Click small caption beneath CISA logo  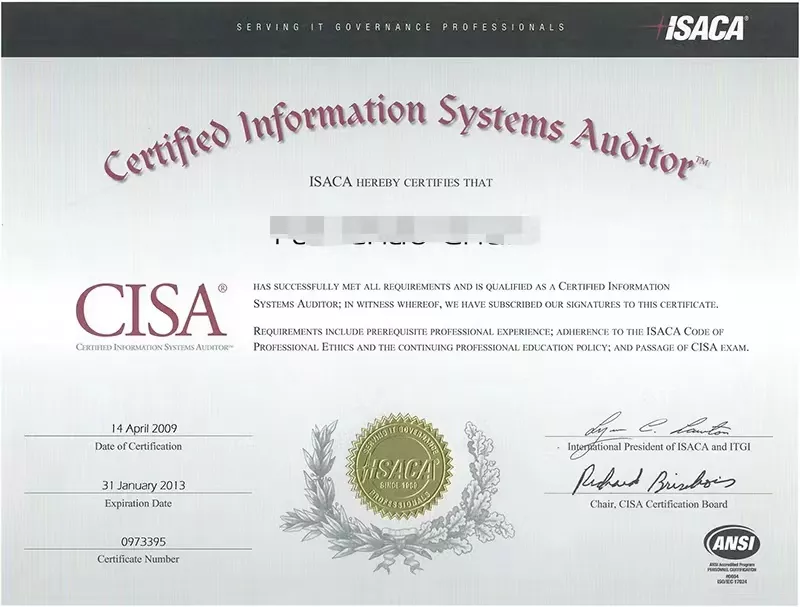coord(155,347)
